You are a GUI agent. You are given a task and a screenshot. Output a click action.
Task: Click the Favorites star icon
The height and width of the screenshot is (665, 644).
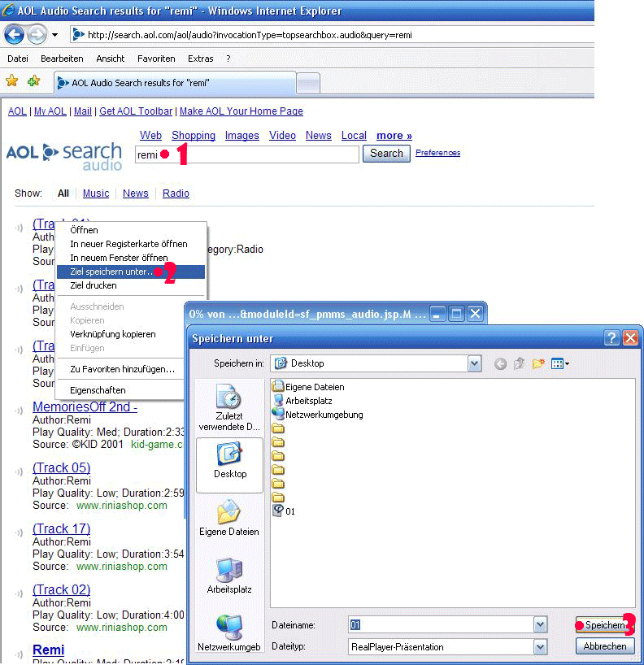pyautogui.click(x=12, y=80)
